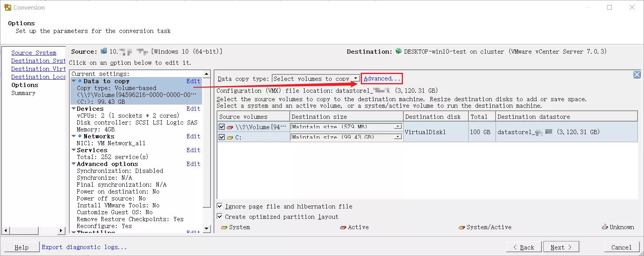Click the Advanced... link
Screen dimensions: 644x256
(382, 79)
